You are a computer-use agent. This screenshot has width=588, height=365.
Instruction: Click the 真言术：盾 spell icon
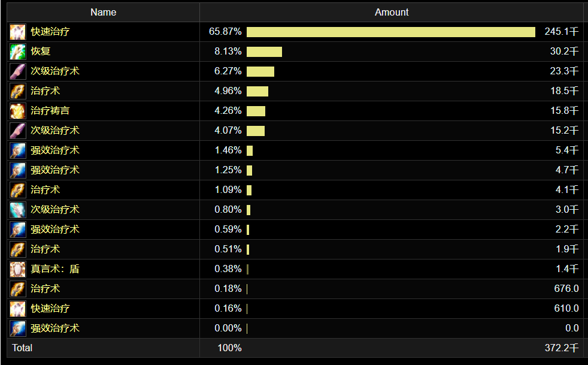[18, 269]
